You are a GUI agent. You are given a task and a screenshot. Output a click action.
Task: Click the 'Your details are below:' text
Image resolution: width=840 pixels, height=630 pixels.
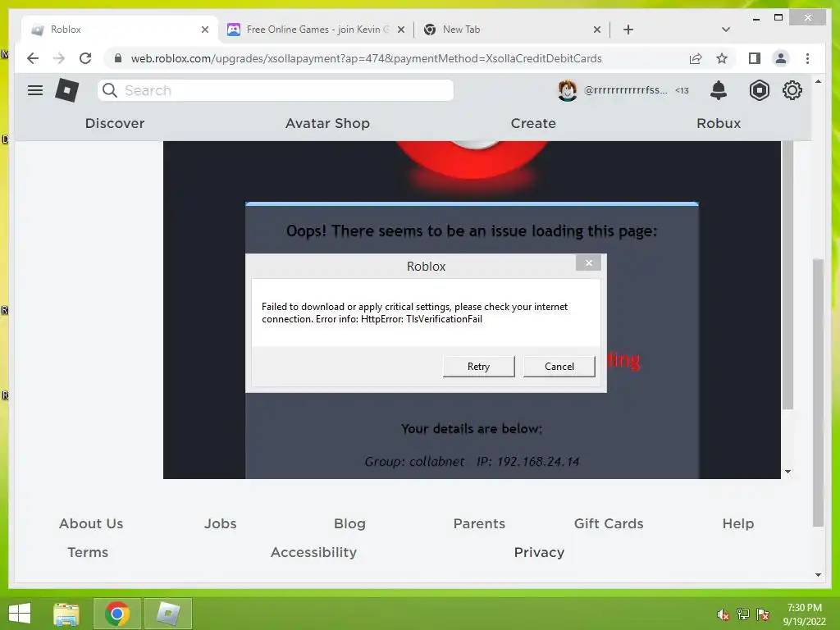click(472, 428)
